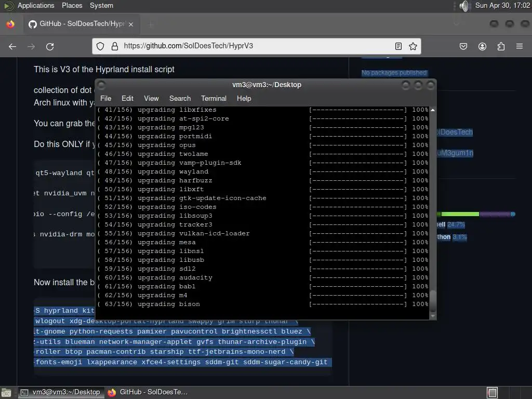Screen dimensions: 532x399
Task: Open the terminal Search menu
Action: point(180,98)
